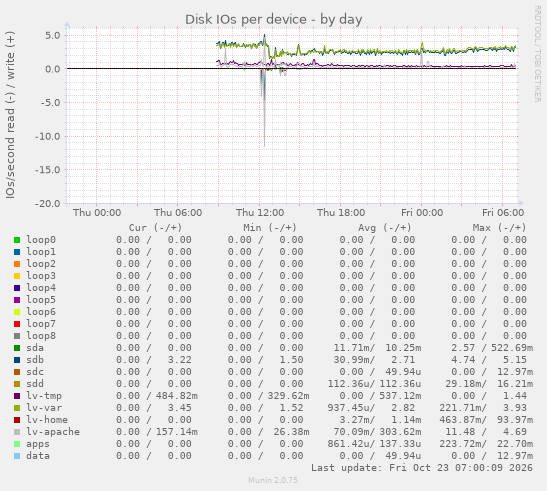The image size is (547, 491).
Task: Click the sdb current write value 3.22
Action: [x=179, y=360]
